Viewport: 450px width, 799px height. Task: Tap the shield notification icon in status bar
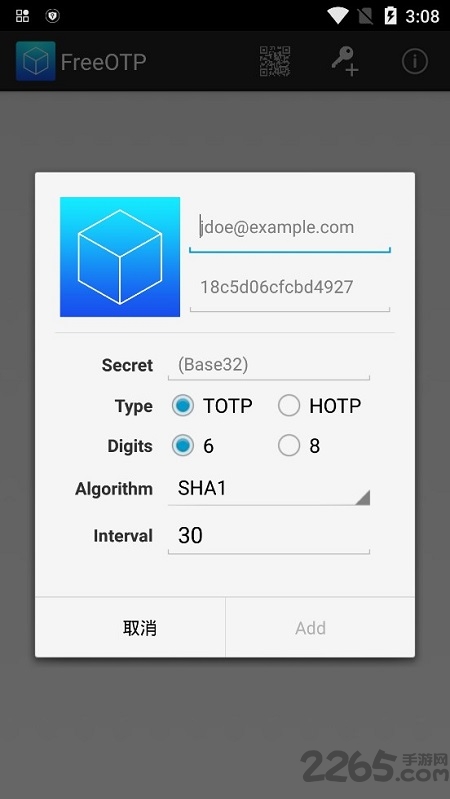52,16
